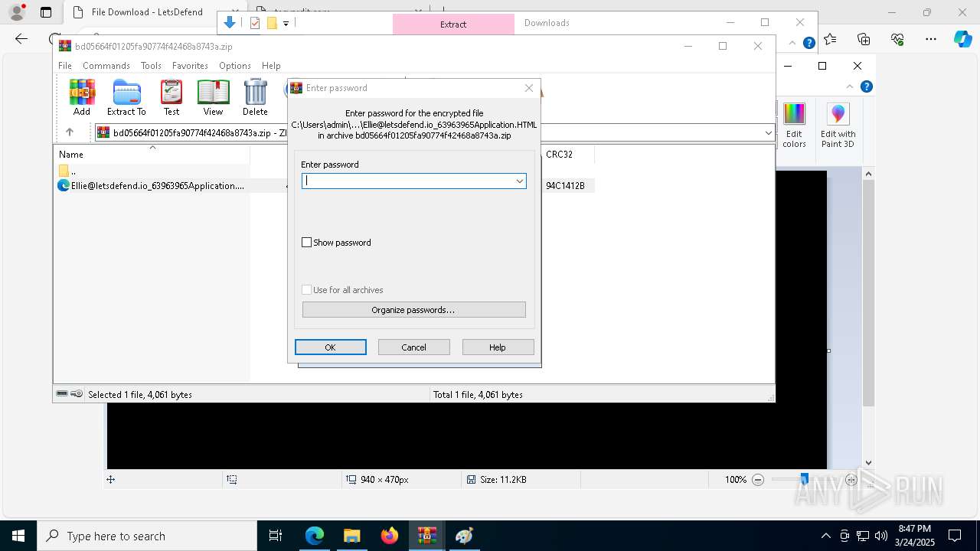Open Microsoft Edge from the taskbar
Viewport: 980px width, 551px height.
[315, 536]
